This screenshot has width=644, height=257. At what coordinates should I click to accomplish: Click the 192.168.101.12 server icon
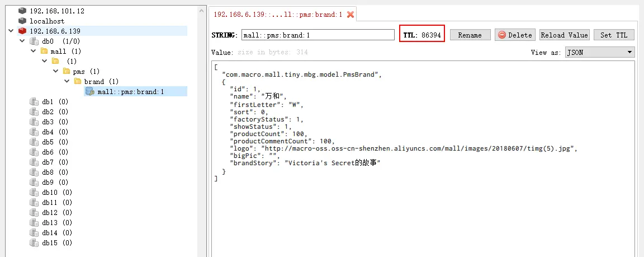point(22,11)
